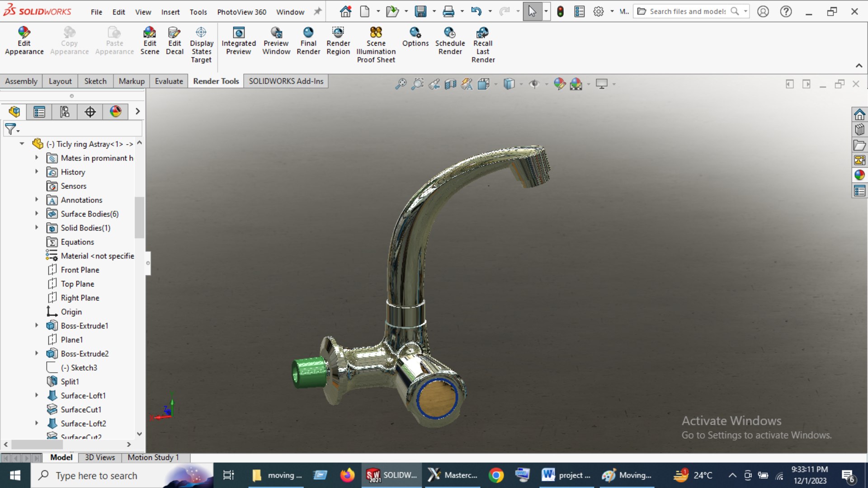
Task: Switch to the Evaluate tab
Action: coord(169,81)
